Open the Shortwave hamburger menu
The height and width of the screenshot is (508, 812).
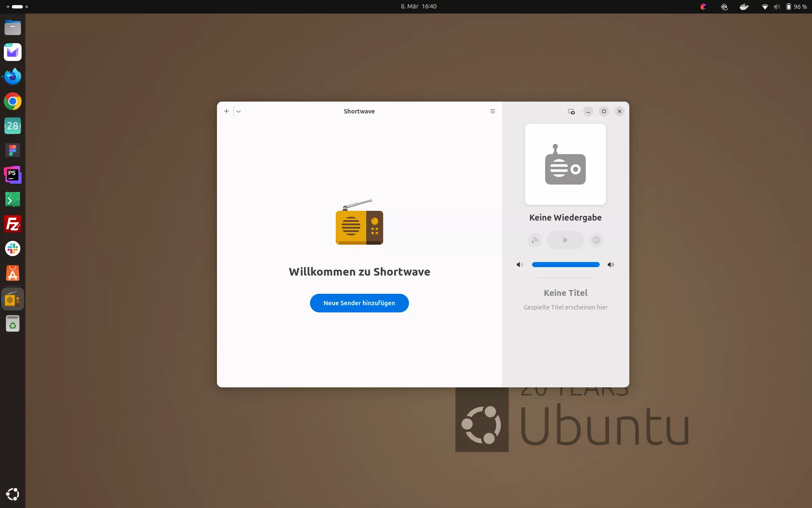tap(492, 111)
